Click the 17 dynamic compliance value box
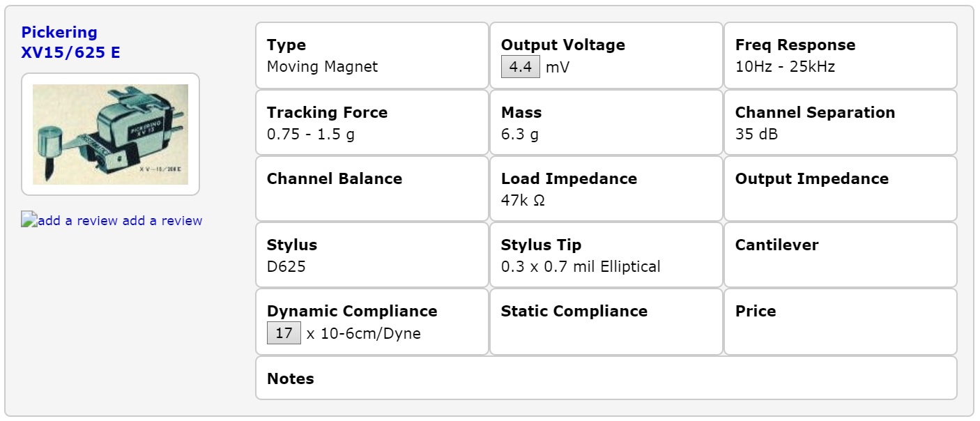Viewport: 980px width, 421px height. [284, 333]
